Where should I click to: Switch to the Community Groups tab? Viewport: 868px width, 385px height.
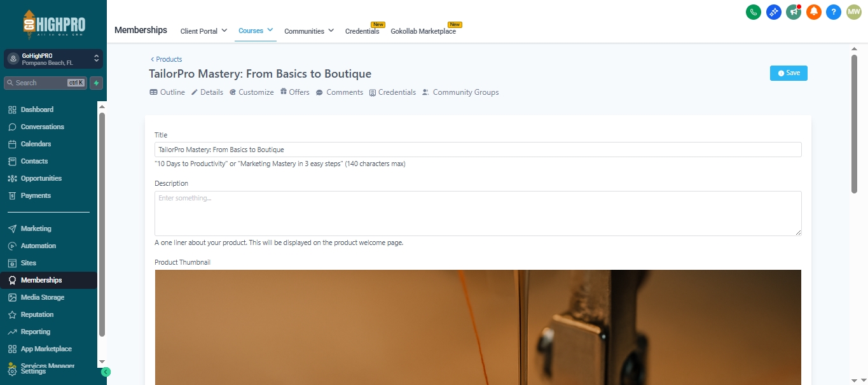point(460,92)
